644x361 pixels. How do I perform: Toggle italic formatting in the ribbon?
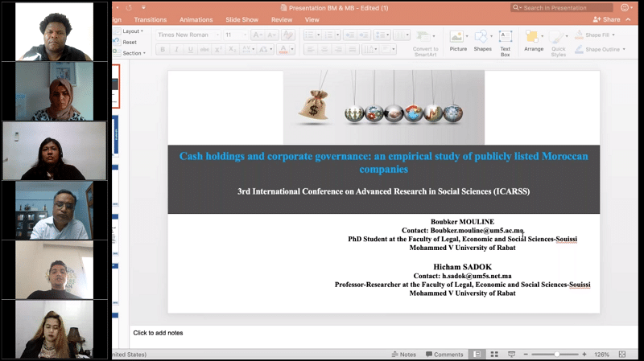pyautogui.click(x=176, y=49)
